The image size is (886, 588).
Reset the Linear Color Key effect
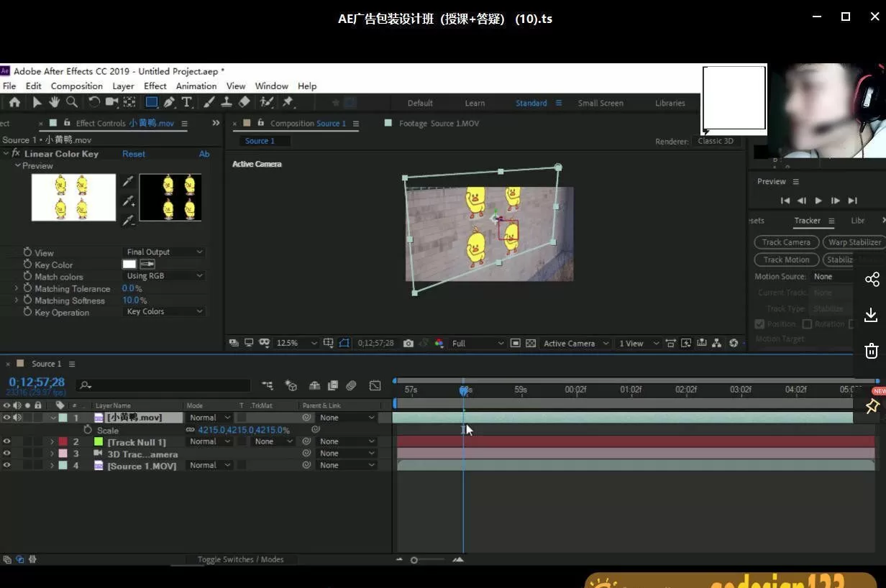coord(133,154)
